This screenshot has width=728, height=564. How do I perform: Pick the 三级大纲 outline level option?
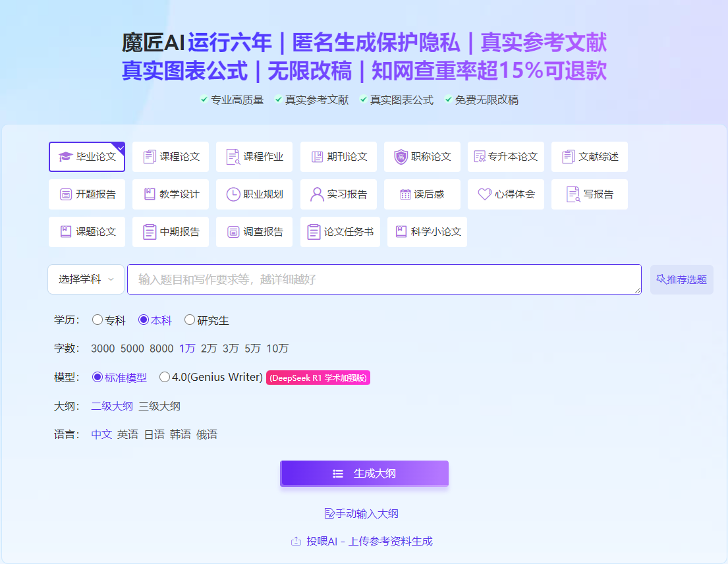click(159, 406)
